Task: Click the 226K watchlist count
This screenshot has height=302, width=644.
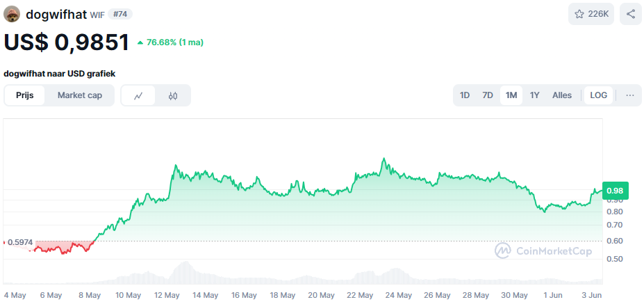Action: tap(598, 14)
